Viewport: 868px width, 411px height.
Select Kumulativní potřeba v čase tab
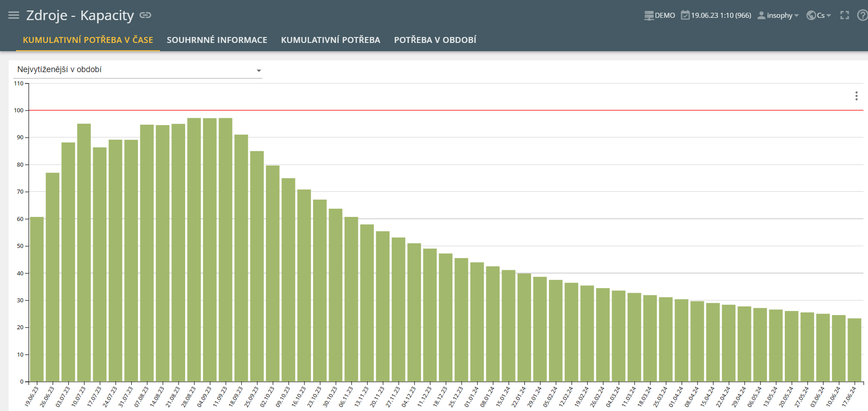click(x=88, y=40)
